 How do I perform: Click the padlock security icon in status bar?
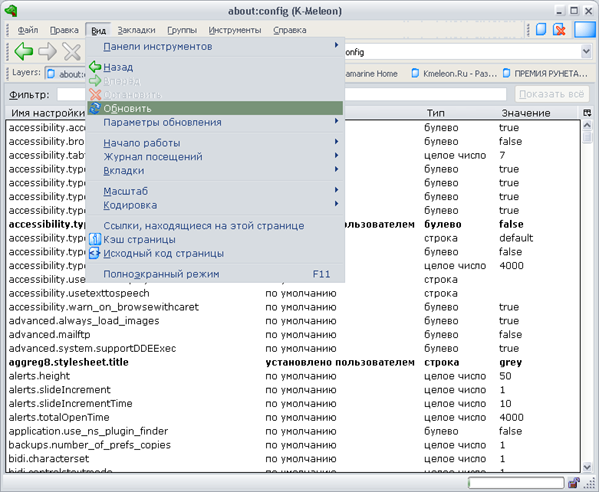(x=573, y=483)
